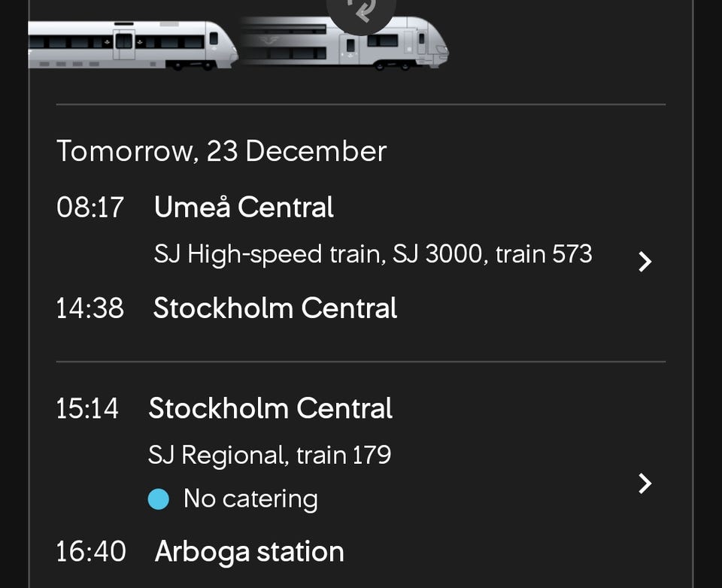This screenshot has width=722, height=588.
Task: Expand the Umeå to Stockholm leg chevron
Action: [x=645, y=261]
